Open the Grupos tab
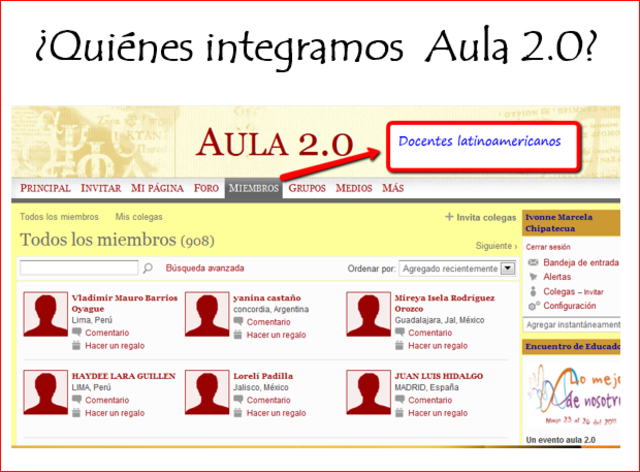Screen dimensions: 640x472 click(x=307, y=188)
